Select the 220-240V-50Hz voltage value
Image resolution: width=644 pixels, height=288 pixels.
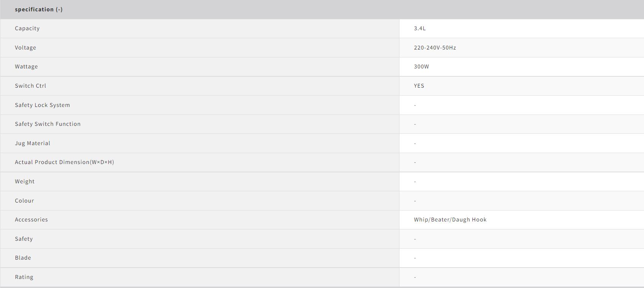(x=435, y=48)
